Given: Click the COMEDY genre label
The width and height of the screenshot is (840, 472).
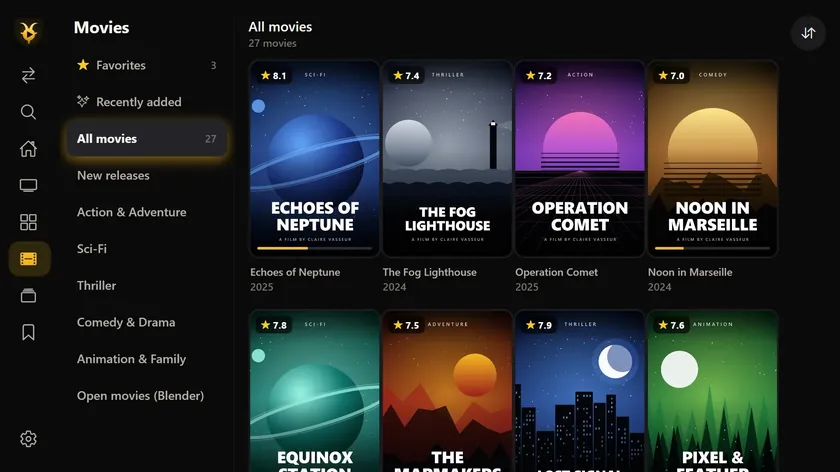Looking at the screenshot, I should pyautogui.click(x=712, y=74).
